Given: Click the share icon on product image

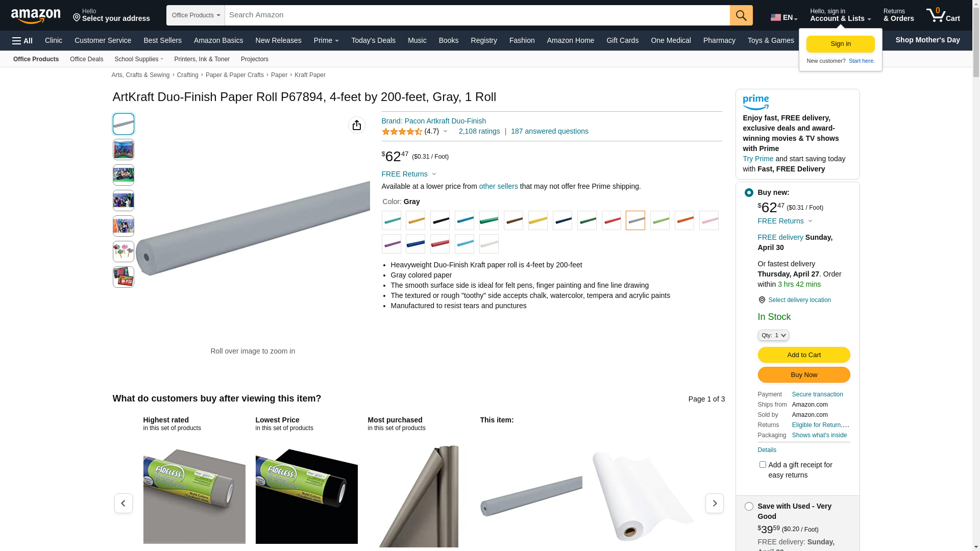Looking at the screenshot, I should [x=357, y=125].
